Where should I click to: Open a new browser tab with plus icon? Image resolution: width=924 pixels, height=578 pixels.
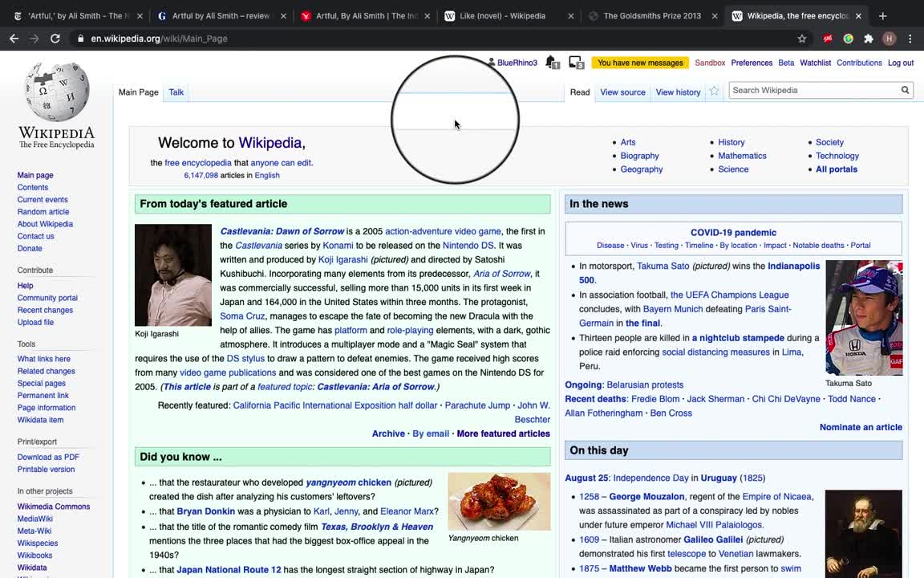(883, 16)
